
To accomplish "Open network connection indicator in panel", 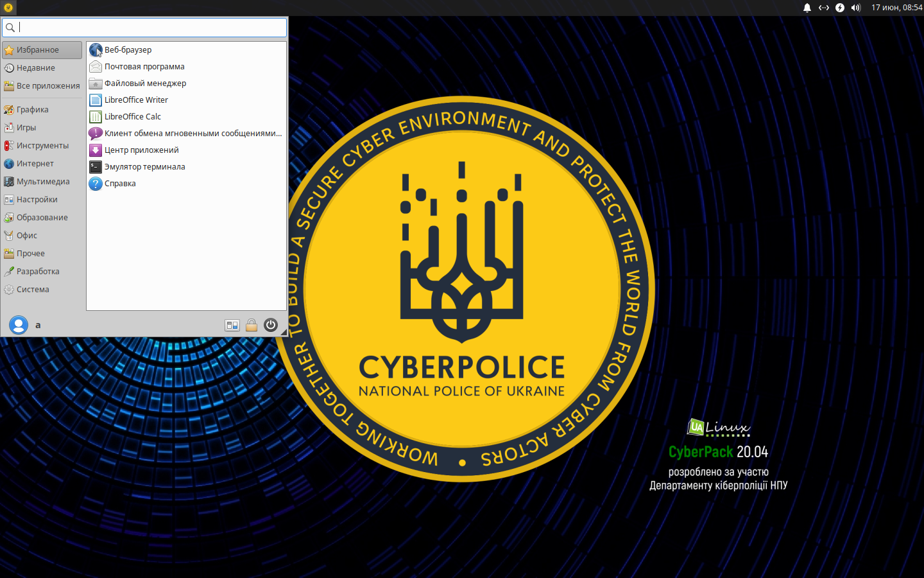I will (824, 8).
